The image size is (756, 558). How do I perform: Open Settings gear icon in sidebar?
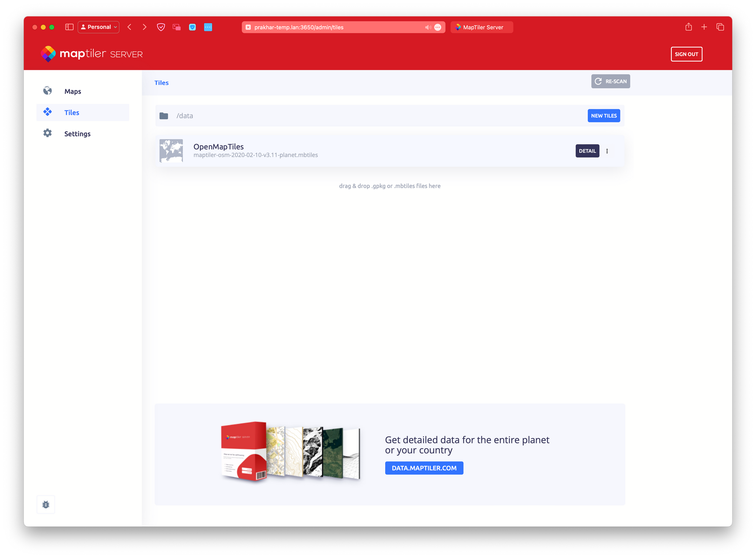(x=47, y=133)
